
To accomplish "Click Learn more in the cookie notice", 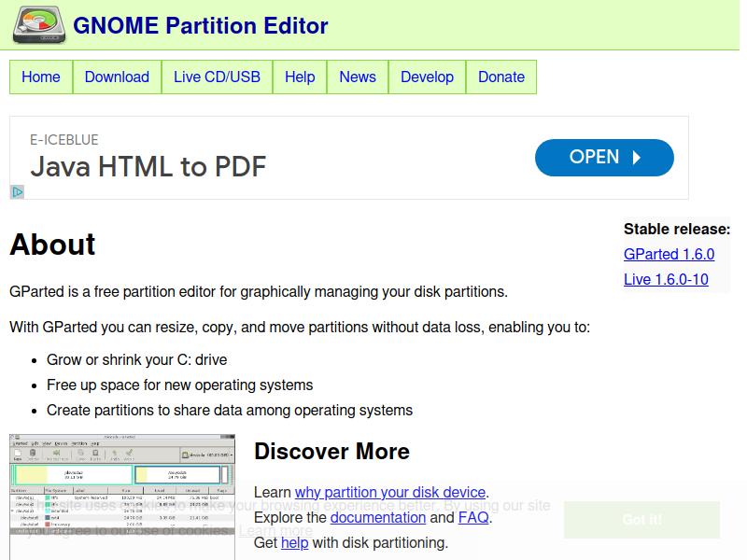I will 275,530.
